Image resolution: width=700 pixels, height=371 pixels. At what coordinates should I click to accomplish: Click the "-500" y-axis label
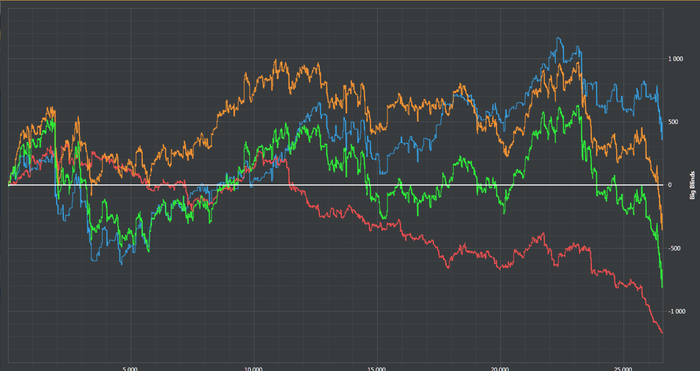pyautogui.click(x=673, y=248)
